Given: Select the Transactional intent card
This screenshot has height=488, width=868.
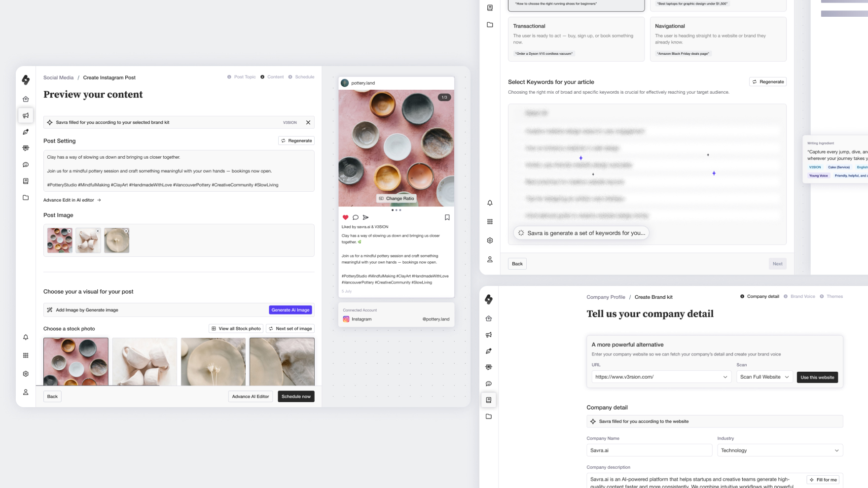Looking at the screenshot, I should click(576, 39).
